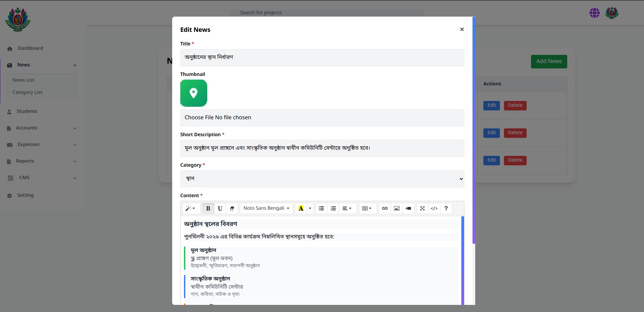Viewport: 644px width, 312px height.
Task: Open the Category select dropdown
Action: coord(322,179)
